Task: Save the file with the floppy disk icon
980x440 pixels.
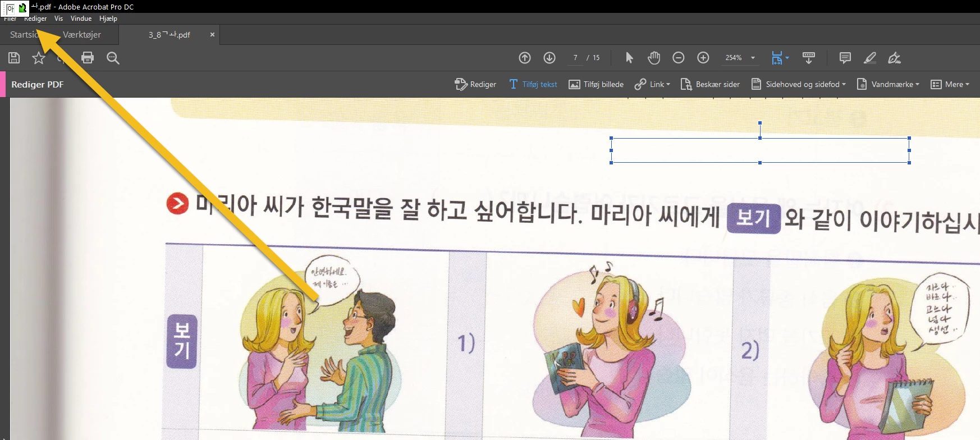Action: tap(14, 58)
